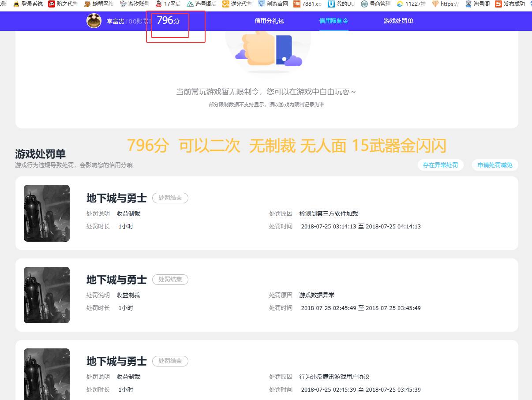532x400 pixels.
Task: Click the 处罚结束 badge on second penalty
Action: (170, 279)
